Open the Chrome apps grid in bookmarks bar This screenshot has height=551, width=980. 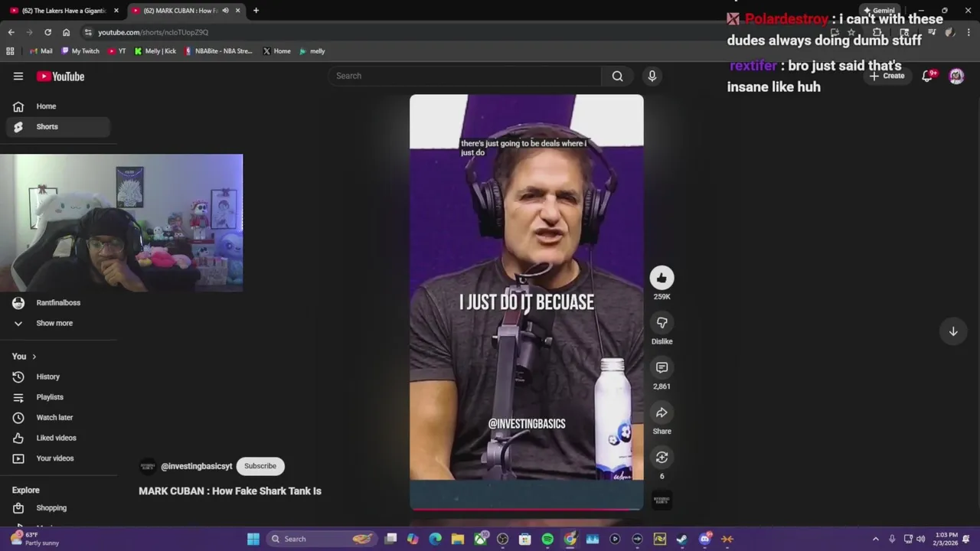[x=10, y=51]
